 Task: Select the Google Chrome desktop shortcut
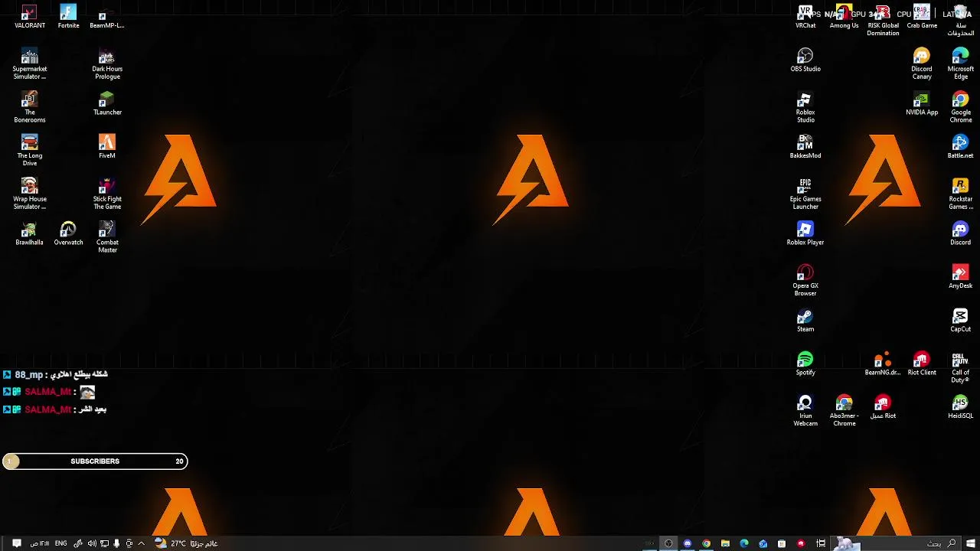pos(961,108)
